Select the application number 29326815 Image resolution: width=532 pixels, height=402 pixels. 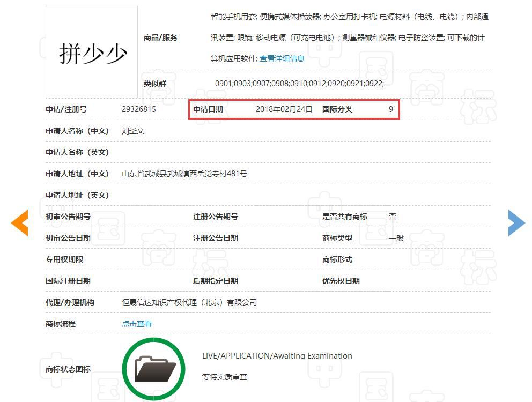(139, 109)
